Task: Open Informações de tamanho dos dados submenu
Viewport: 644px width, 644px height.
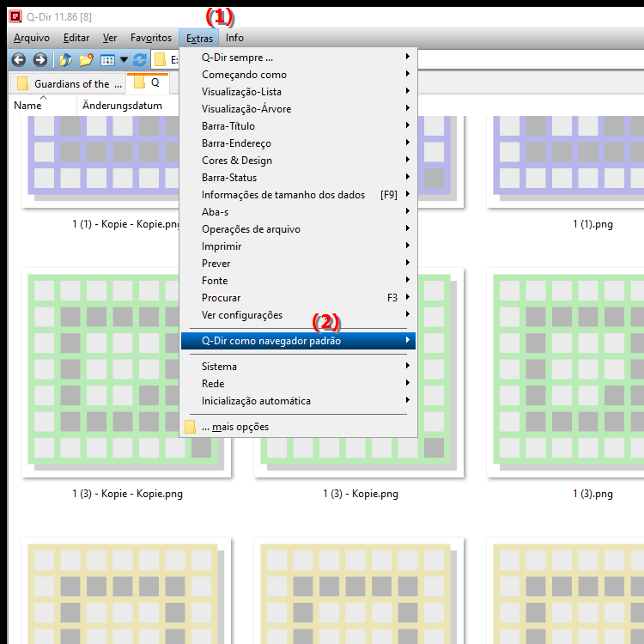Action: click(x=298, y=195)
